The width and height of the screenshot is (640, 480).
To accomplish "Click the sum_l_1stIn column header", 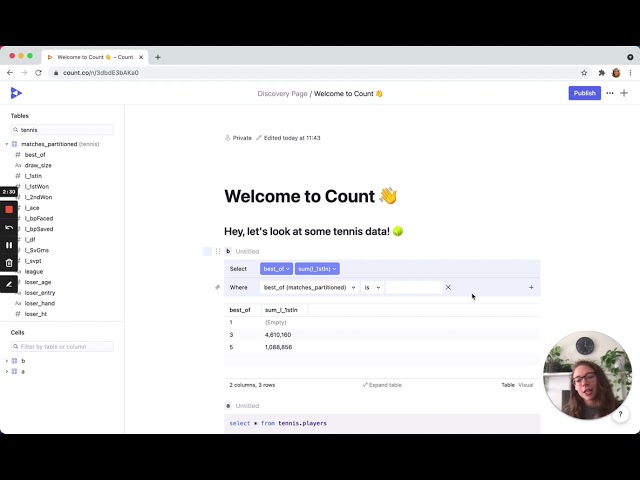I will [281, 310].
